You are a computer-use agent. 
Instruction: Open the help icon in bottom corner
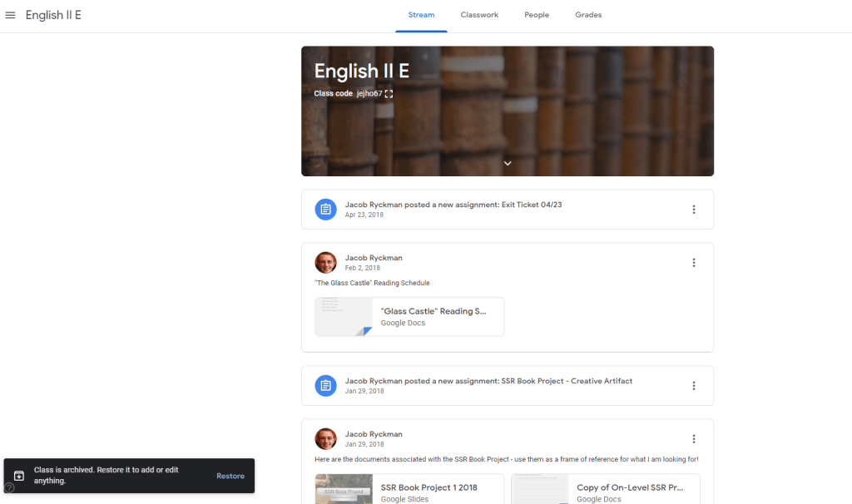9,487
